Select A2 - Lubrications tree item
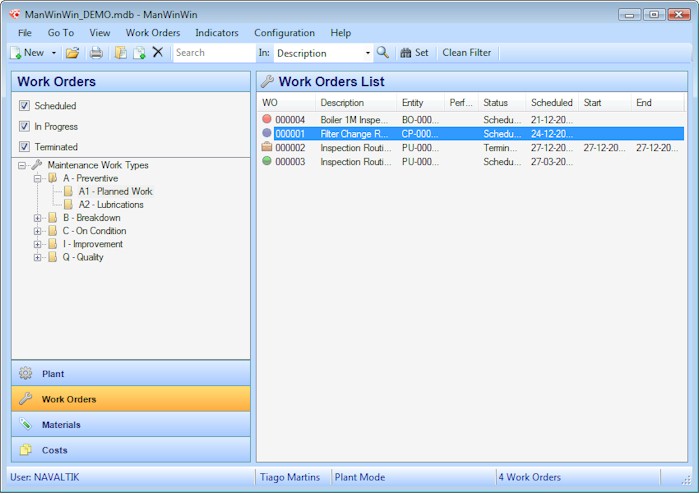 click(111, 204)
